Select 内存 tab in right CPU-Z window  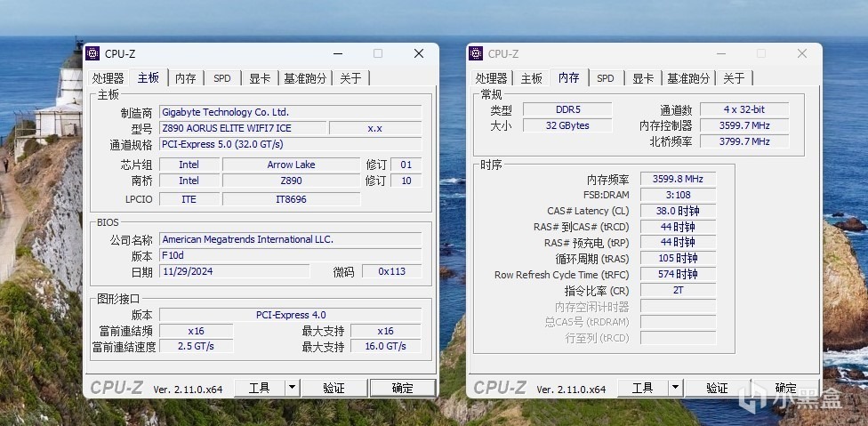point(568,78)
